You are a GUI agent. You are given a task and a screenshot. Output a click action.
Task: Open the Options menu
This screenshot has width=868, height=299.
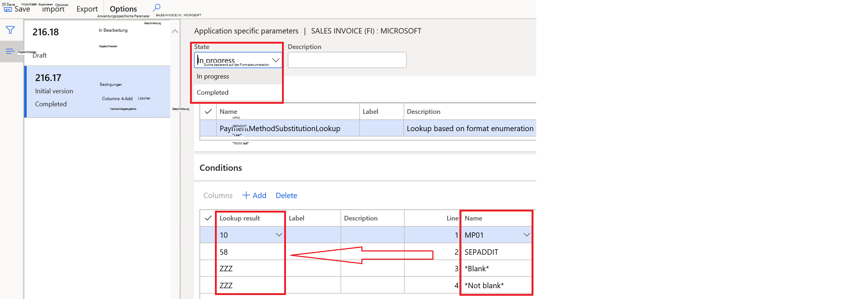(123, 9)
